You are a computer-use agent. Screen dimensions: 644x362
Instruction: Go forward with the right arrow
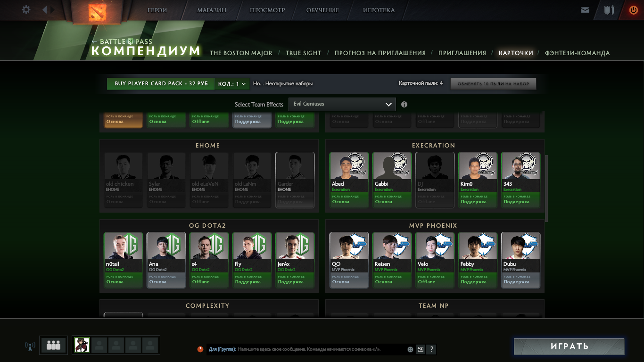click(x=53, y=9)
